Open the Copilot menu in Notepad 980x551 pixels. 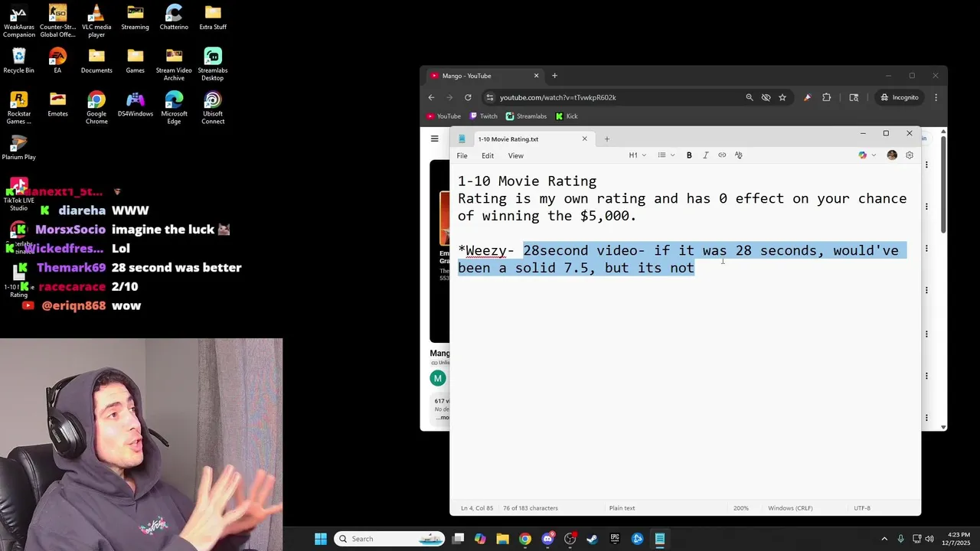867,155
